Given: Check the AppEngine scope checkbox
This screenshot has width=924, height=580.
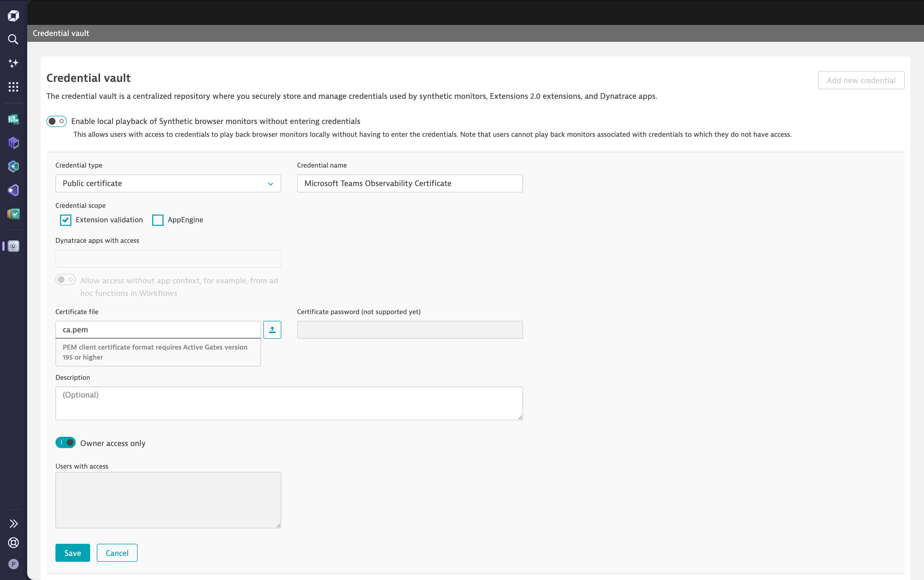Looking at the screenshot, I should tap(158, 220).
